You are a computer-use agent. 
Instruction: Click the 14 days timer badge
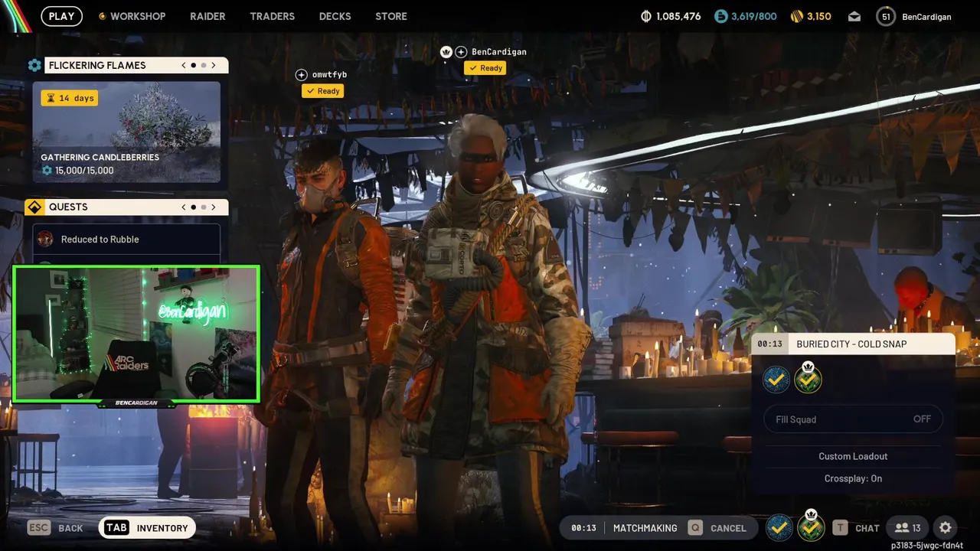point(69,98)
